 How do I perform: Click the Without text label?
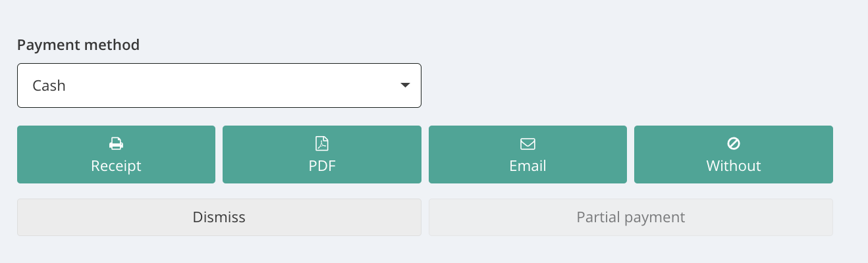point(734,166)
